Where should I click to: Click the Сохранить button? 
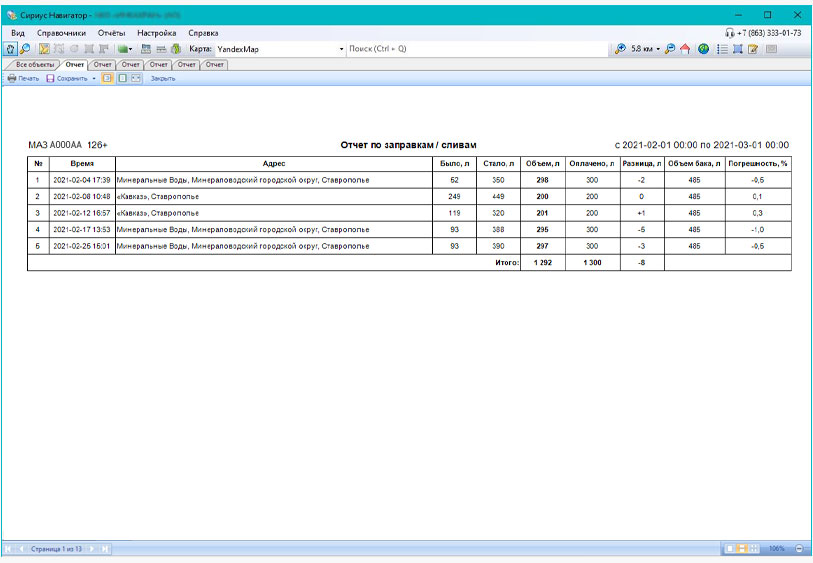pos(67,78)
